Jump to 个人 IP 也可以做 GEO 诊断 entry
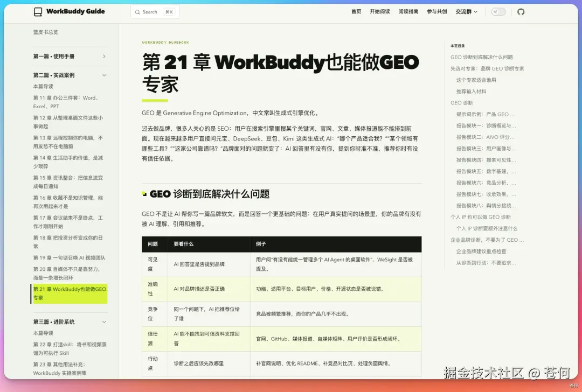 [x=480, y=218]
